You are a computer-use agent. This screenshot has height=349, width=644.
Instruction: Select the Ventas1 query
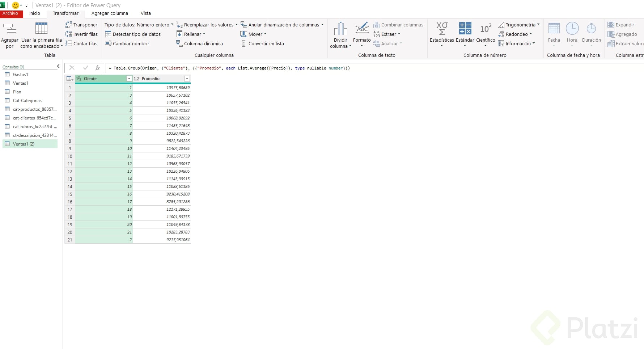tap(30, 83)
